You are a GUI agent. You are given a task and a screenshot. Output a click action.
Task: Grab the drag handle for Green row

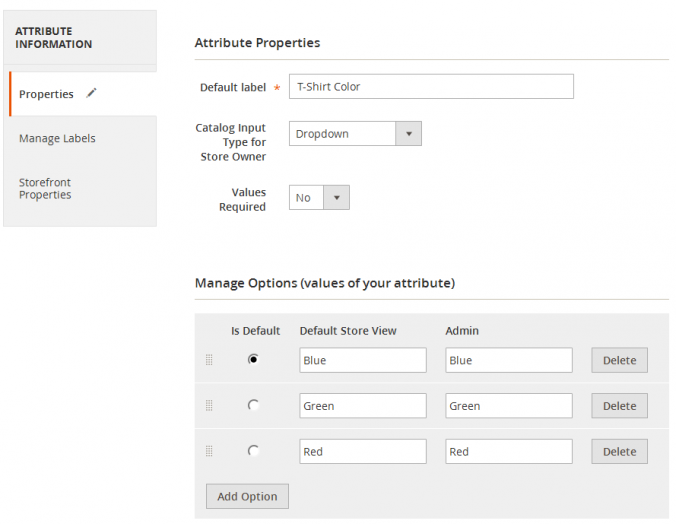coord(209,405)
